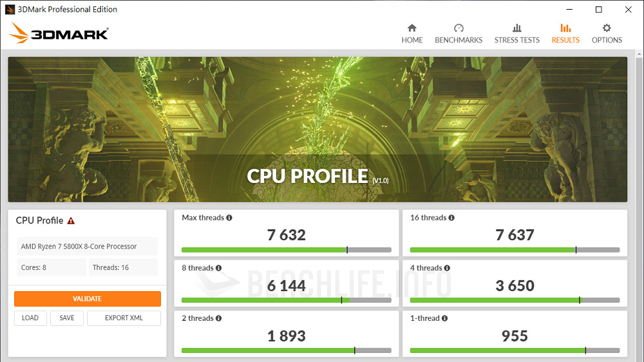Click the 2 threads score bar
Viewport: 644px width, 362px height.
pos(287,350)
